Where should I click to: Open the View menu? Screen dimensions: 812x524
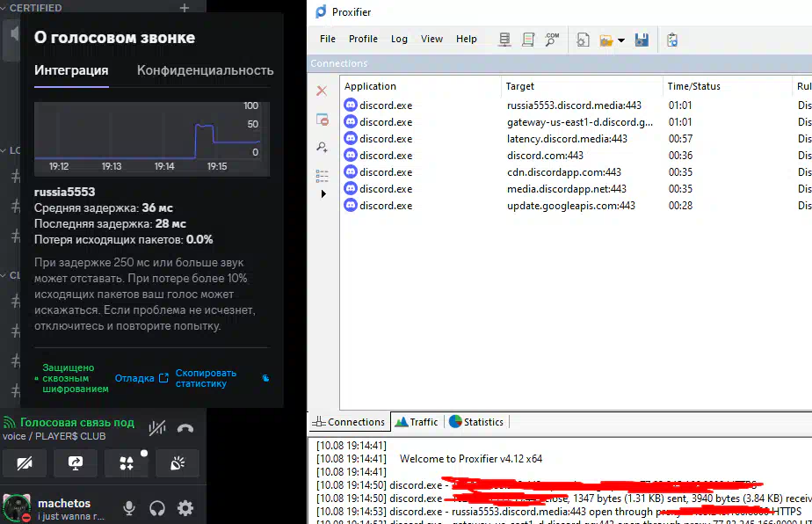pyautogui.click(x=431, y=39)
